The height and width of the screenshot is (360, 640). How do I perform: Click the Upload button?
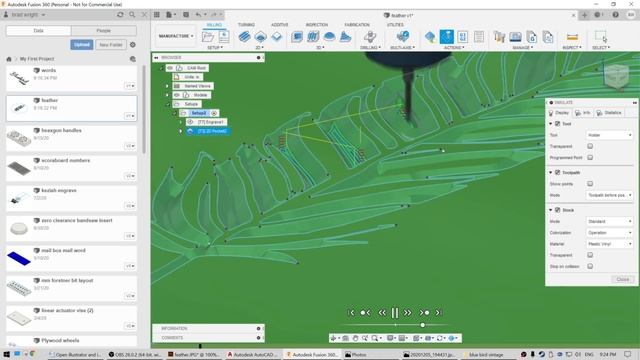tap(82, 44)
